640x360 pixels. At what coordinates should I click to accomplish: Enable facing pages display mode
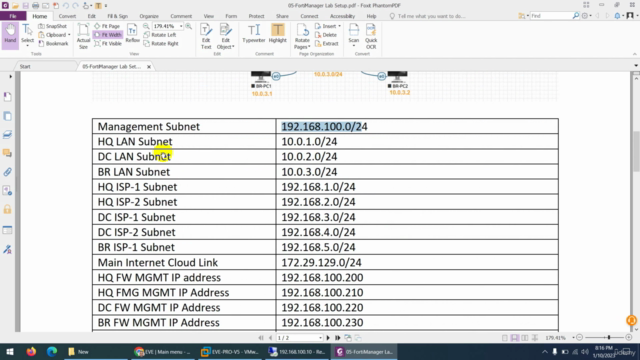pos(525,338)
